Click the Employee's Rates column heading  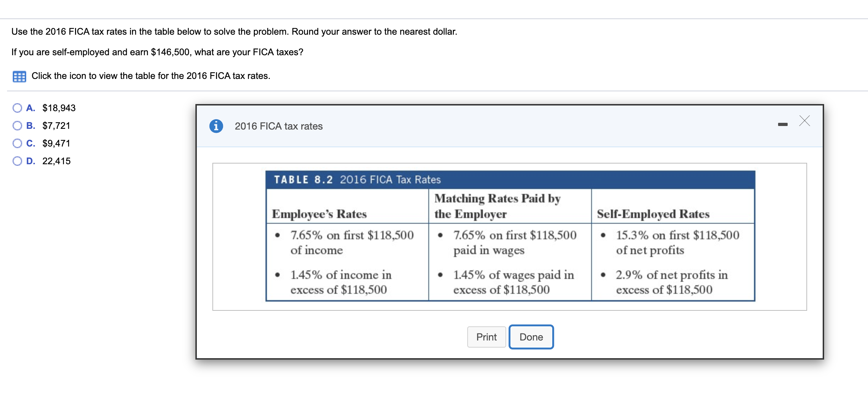[319, 213]
